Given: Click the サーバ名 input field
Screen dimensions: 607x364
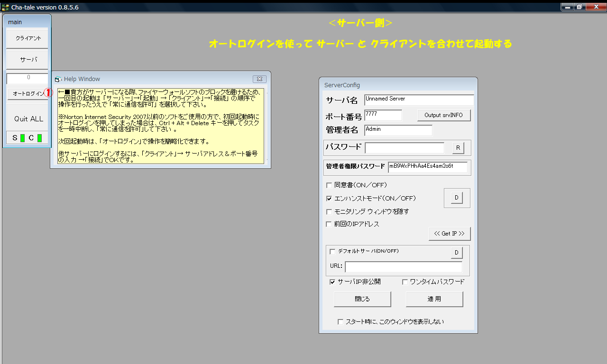Looking at the screenshot, I should pyautogui.click(x=419, y=100).
